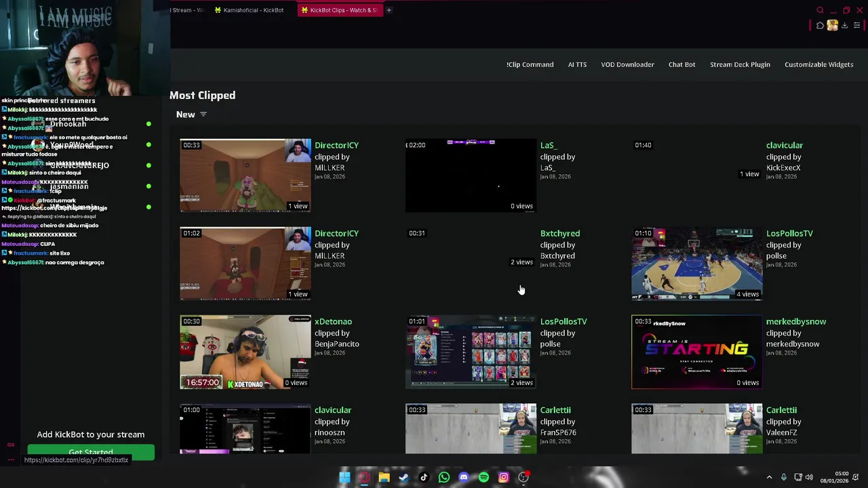The width and height of the screenshot is (868, 488).
Task: Open Steam from the taskbar
Action: pos(403,477)
